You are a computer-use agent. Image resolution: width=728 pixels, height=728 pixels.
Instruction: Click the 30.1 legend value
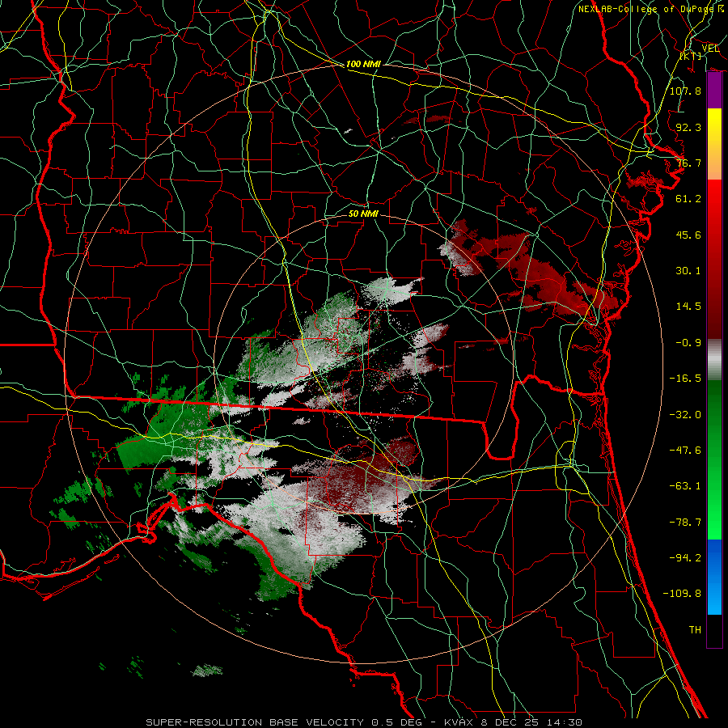[688, 271]
